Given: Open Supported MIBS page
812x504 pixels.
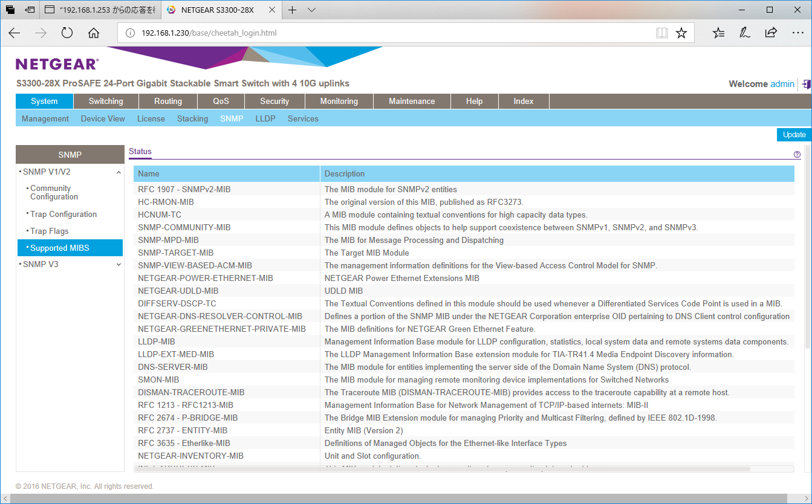Looking at the screenshot, I should [x=70, y=248].
